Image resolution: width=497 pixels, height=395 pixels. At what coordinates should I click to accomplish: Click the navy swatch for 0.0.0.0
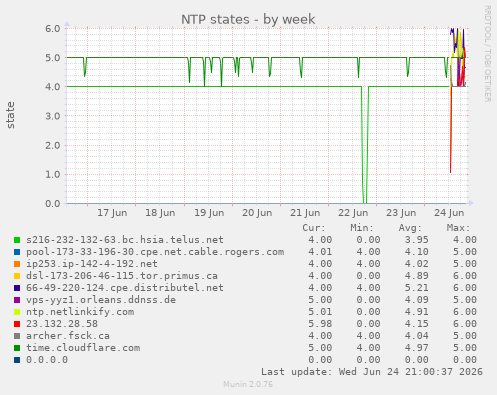click(x=17, y=360)
